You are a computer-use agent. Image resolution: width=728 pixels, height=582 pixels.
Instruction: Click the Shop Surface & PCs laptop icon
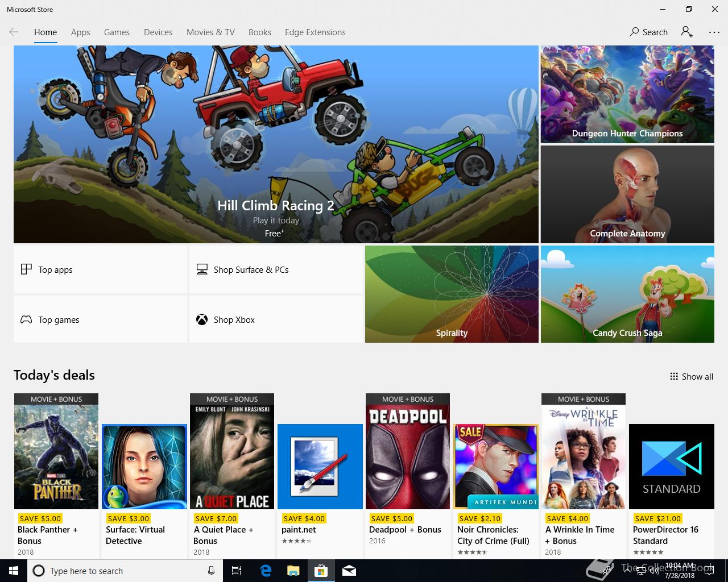click(202, 269)
